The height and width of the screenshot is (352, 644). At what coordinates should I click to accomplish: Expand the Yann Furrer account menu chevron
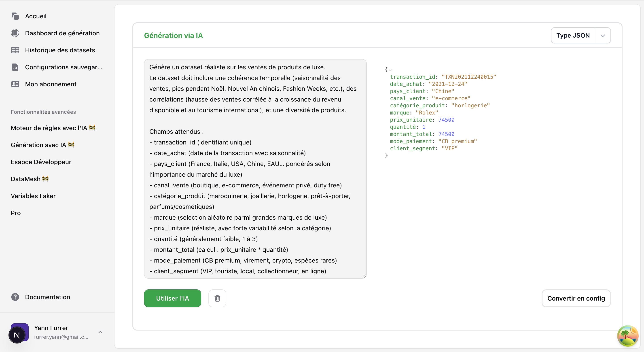[100, 332]
